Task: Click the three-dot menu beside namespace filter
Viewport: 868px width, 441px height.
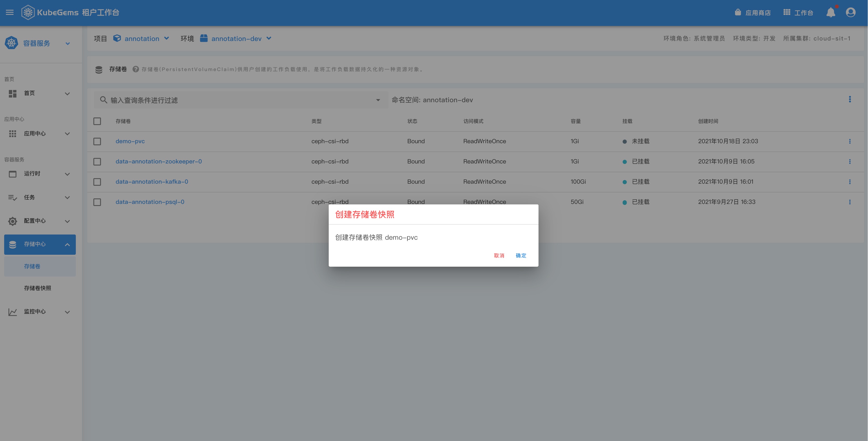Action: click(x=850, y=99)
